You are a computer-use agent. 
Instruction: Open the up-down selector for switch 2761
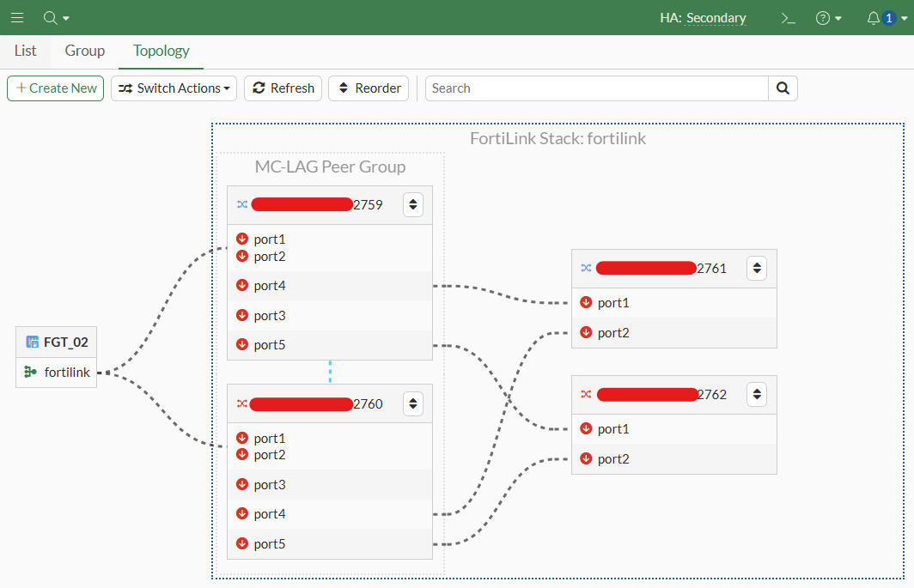pos(757,268)
